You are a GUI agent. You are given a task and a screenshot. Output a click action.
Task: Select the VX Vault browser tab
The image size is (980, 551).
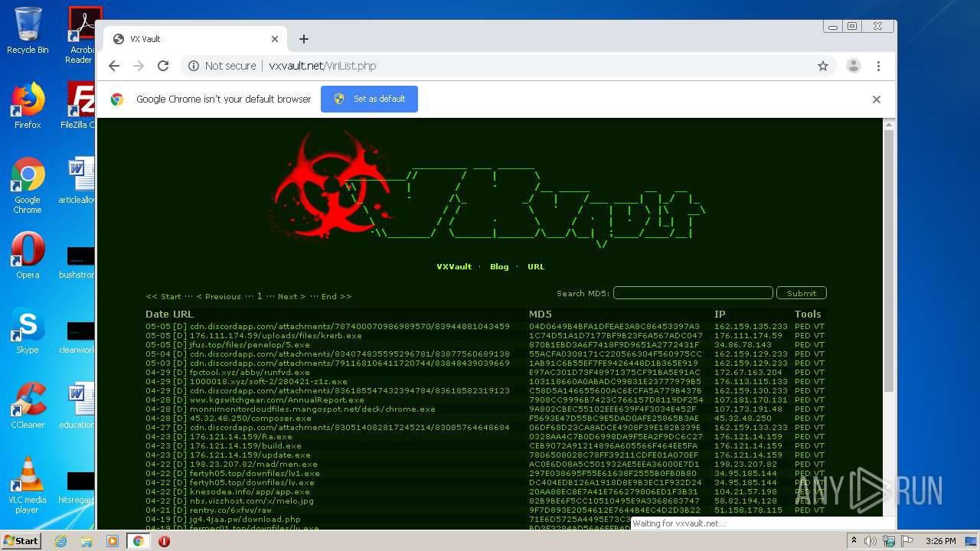pyautogui.click(x=195, y=39)
